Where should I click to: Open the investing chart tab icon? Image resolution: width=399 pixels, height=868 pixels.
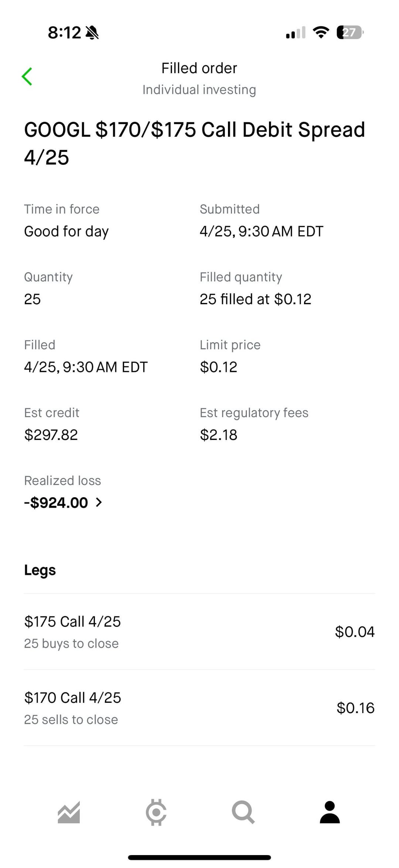(x=69, y=812)
